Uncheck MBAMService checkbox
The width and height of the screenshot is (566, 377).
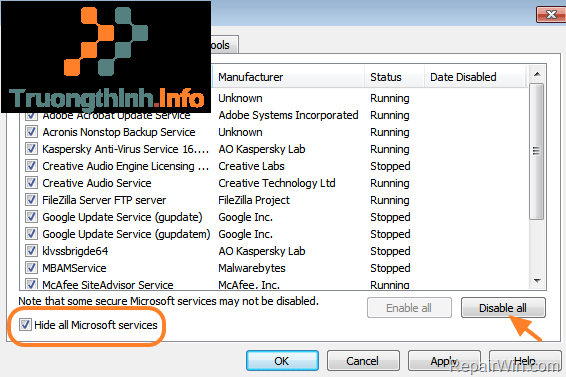click(x=31, y=268)
